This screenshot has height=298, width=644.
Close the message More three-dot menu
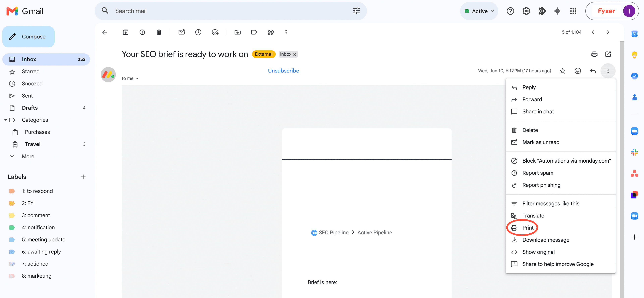(608, 71)
